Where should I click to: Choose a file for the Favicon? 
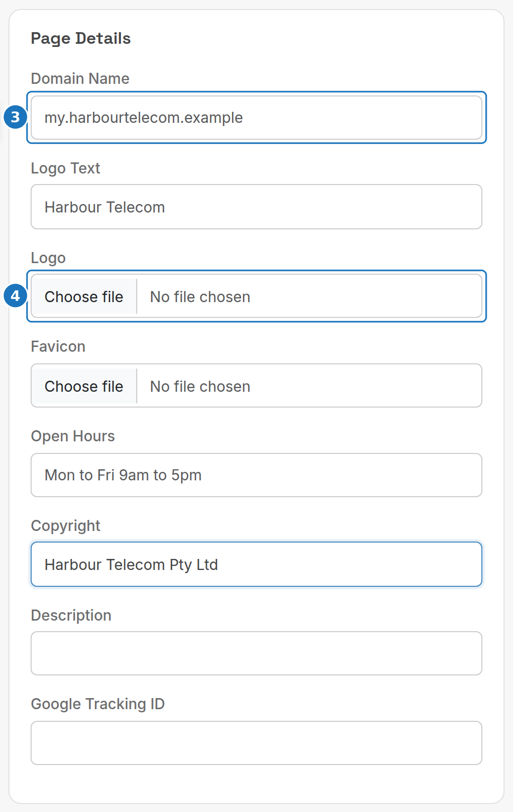pyautogui.click(x=84, y=386)
